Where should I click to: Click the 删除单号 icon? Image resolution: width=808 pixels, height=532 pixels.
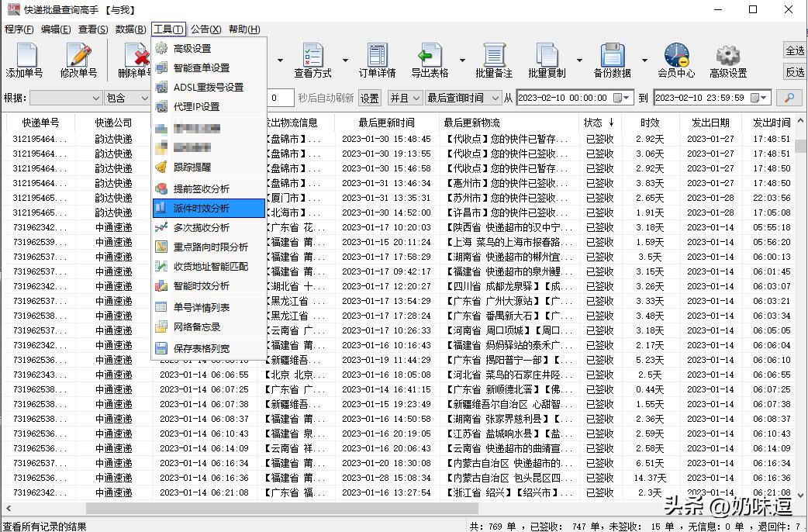[133, 60]
